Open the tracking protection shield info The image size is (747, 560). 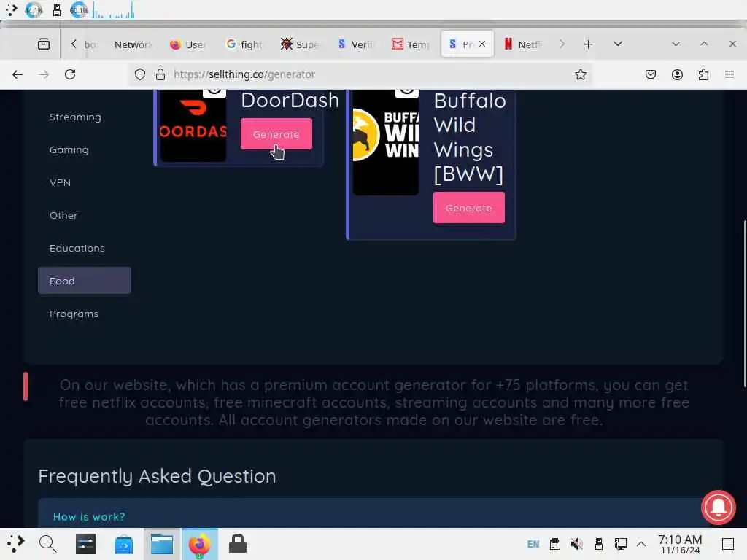tap(139, 74)
